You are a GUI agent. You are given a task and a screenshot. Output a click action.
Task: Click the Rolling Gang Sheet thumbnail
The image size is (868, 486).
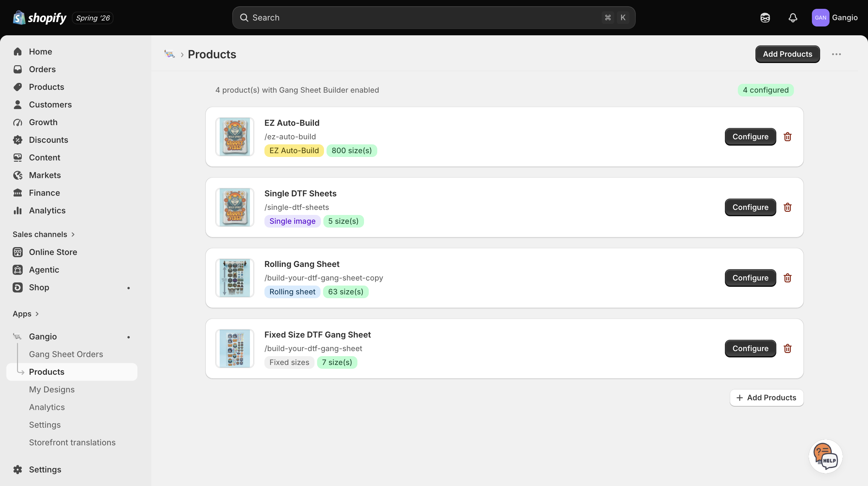coord(234,278)
